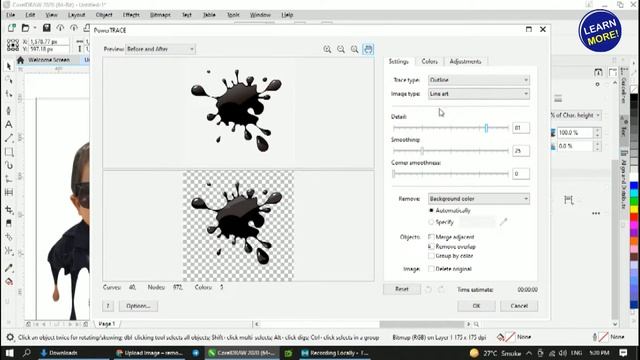This screenshot has width=640, height=360.
Task: Click the Save icon in the toolbar
Action: 47,28
